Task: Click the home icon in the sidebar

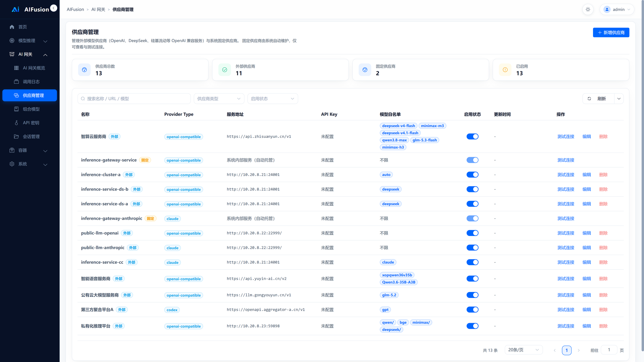Action: (12, 27)
